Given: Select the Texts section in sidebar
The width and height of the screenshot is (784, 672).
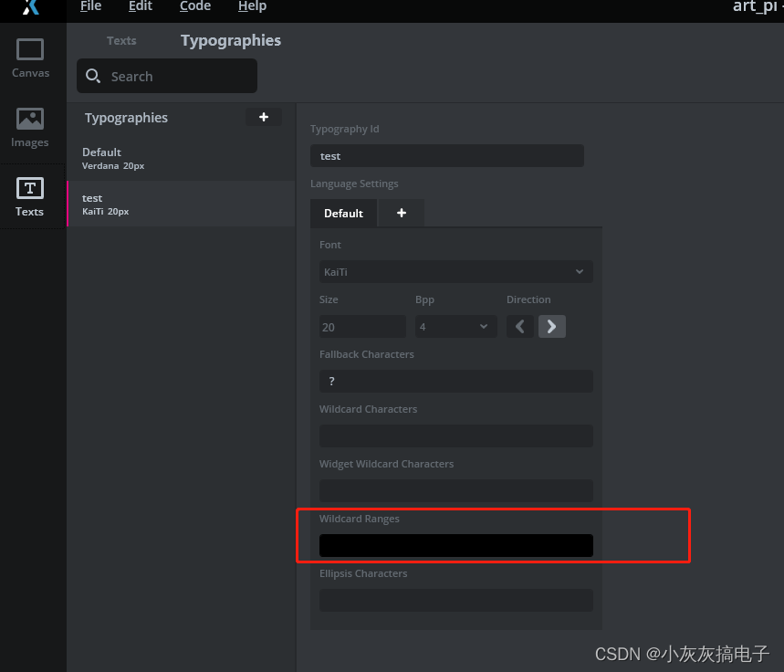Looking at the screenshot, I should tap(30, 197).
